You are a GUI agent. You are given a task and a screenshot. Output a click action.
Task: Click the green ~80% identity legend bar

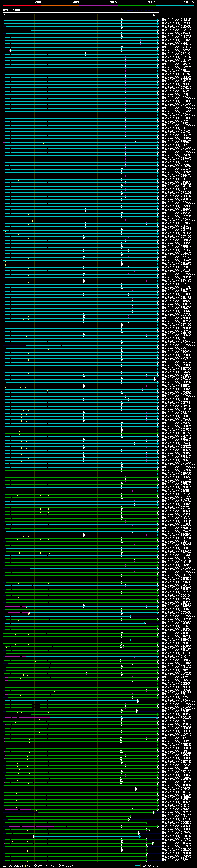tap(137, 6)
